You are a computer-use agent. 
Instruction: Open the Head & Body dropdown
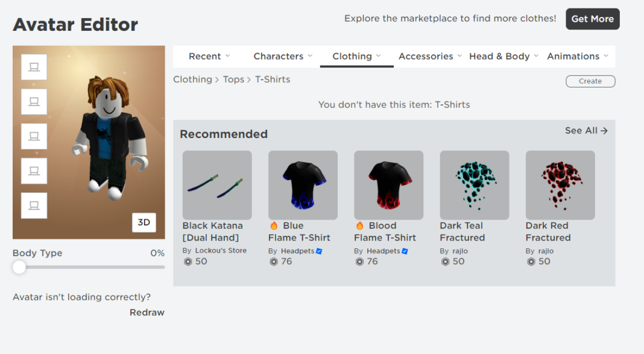pyautogui.click(x=504, y=55)
